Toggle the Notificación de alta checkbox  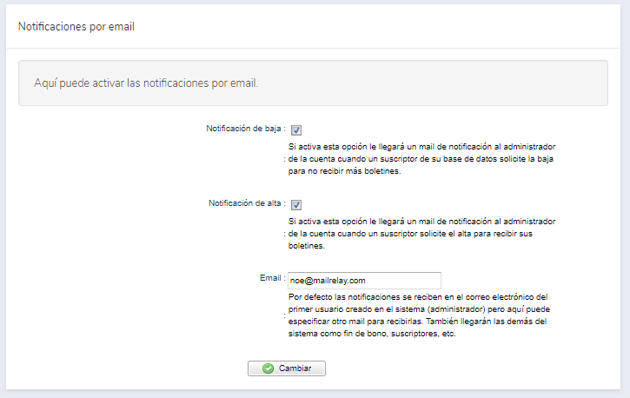296,205
